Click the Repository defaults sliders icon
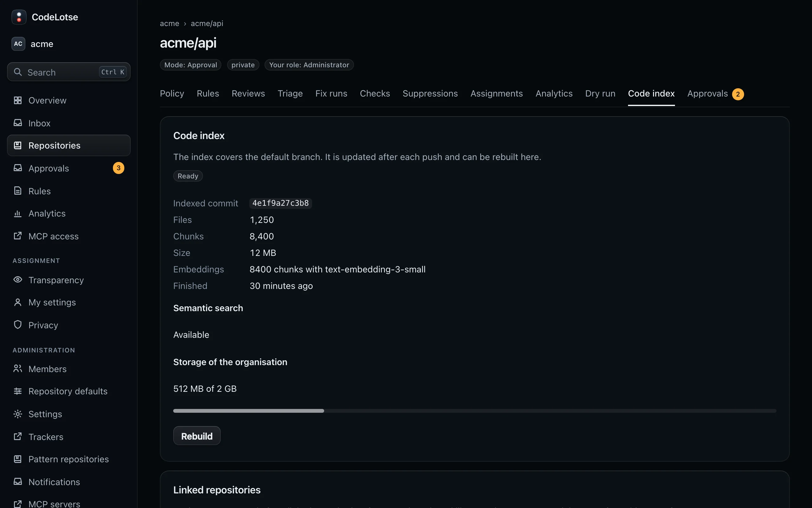 pyautogui.click(x=18, y=391)
